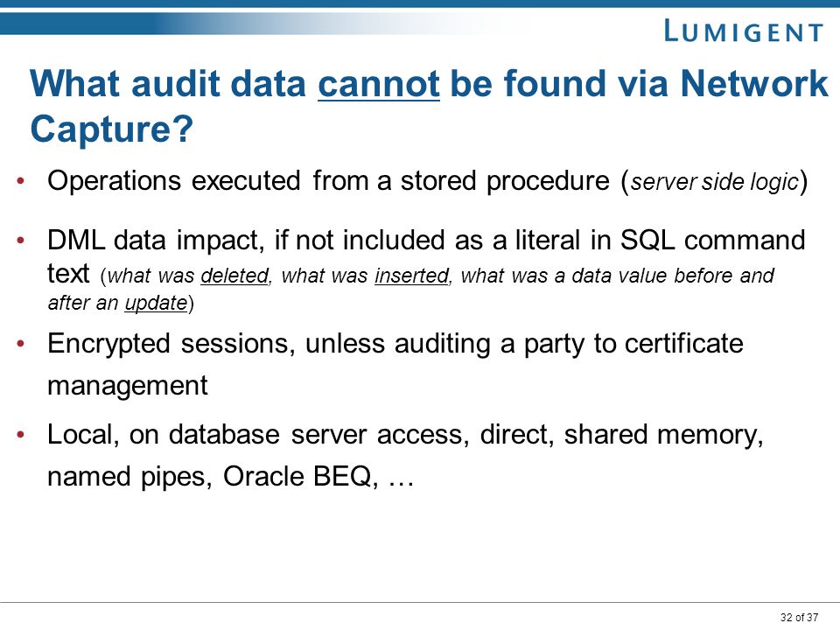840x630 pixels.
Task: Click the Lumigent logo
Action: [x=743, y=31]
